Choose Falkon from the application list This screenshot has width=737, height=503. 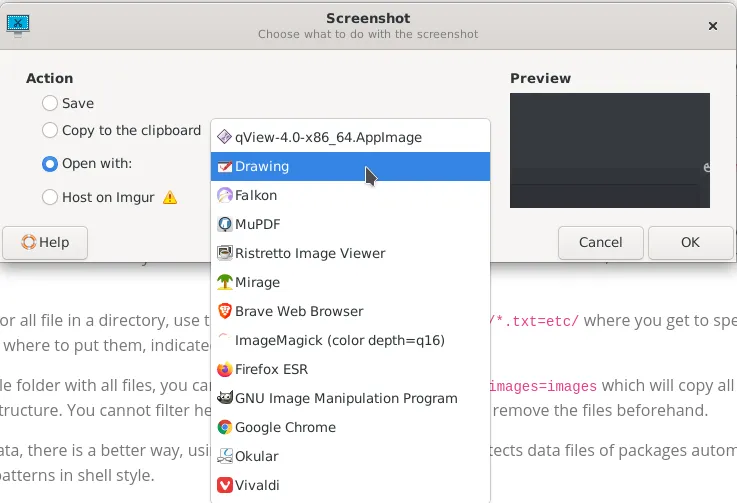[350, 195]
